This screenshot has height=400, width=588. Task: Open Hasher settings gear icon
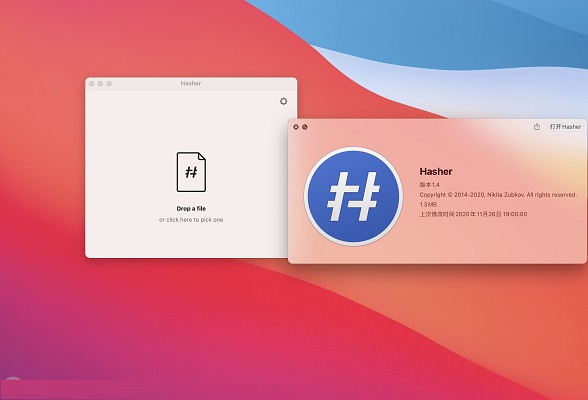point(284,101)
